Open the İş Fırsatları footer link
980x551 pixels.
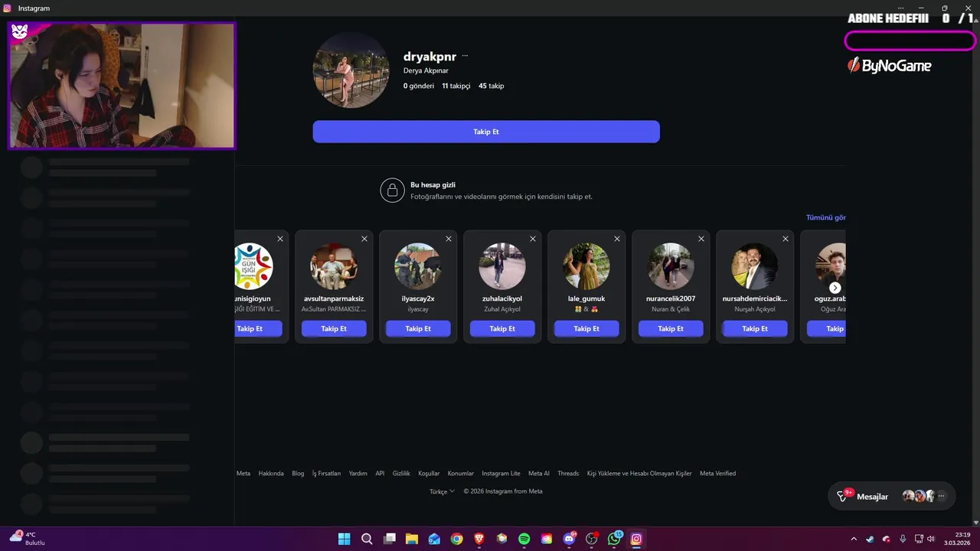tap(326, 473)
